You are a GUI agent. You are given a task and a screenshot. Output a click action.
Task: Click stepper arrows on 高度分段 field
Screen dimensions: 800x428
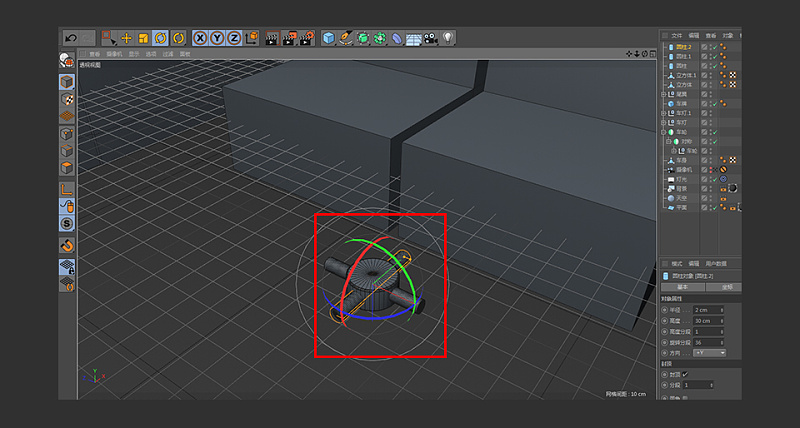tap(722, 332)
